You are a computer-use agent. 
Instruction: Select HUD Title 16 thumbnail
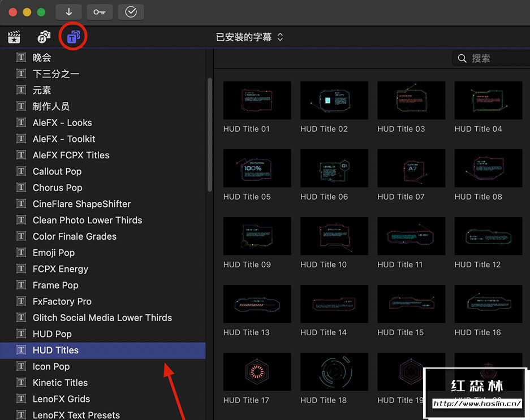(488, 304)
